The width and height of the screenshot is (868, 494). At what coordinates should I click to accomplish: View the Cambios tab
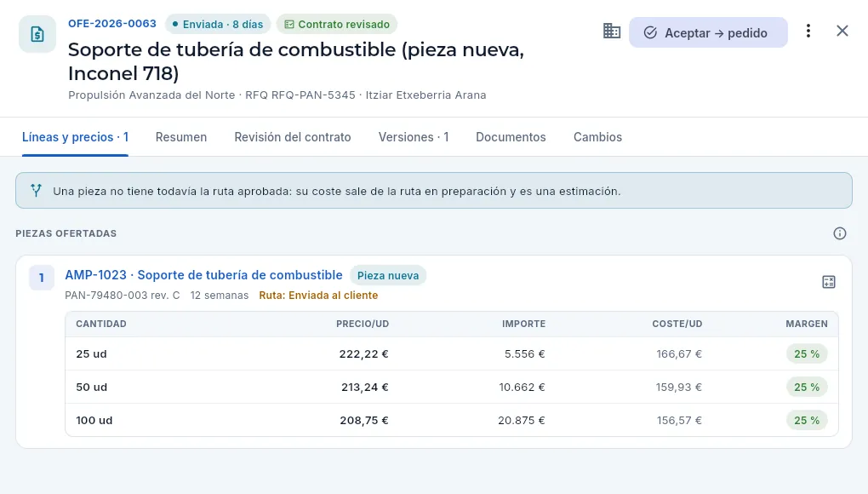(x=598, y=137)
